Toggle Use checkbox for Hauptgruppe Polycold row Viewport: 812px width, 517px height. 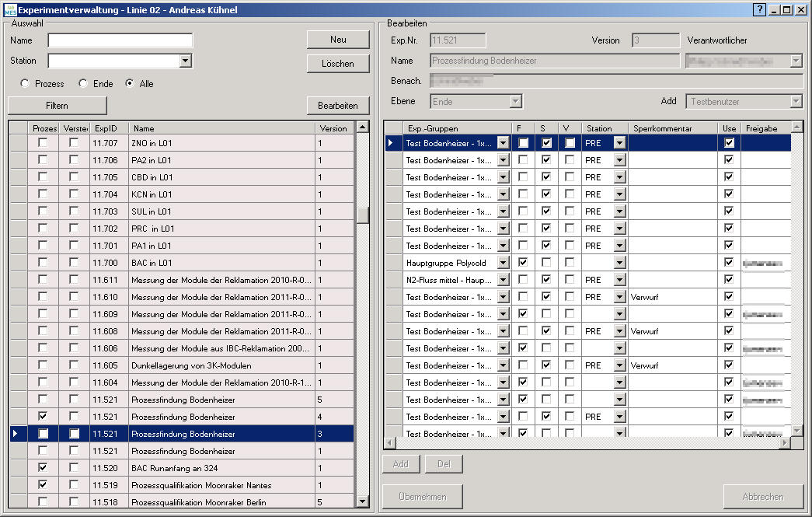pyautogui.click(x=729, y=263)
